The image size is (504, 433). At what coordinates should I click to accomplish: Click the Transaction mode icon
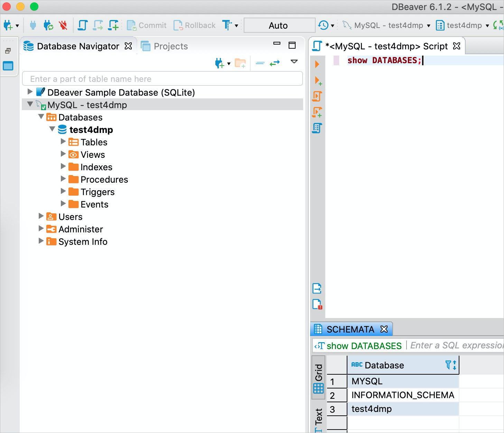227,25
